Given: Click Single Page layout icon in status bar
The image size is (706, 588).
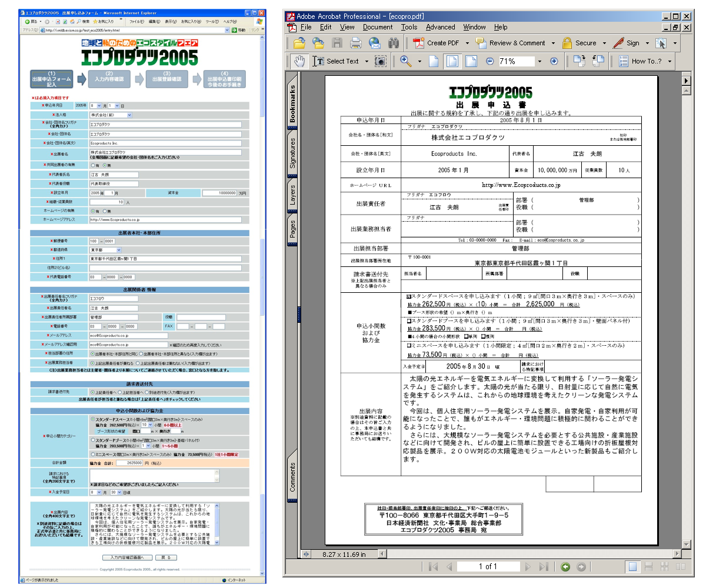Looking at the screenshot, I should coord(632,567).
